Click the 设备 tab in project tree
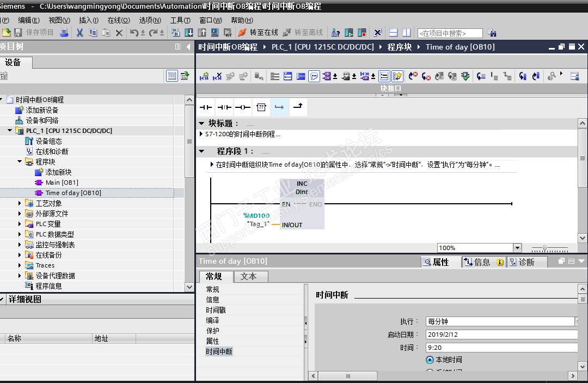Screen dimensions: 588x383 16,62
